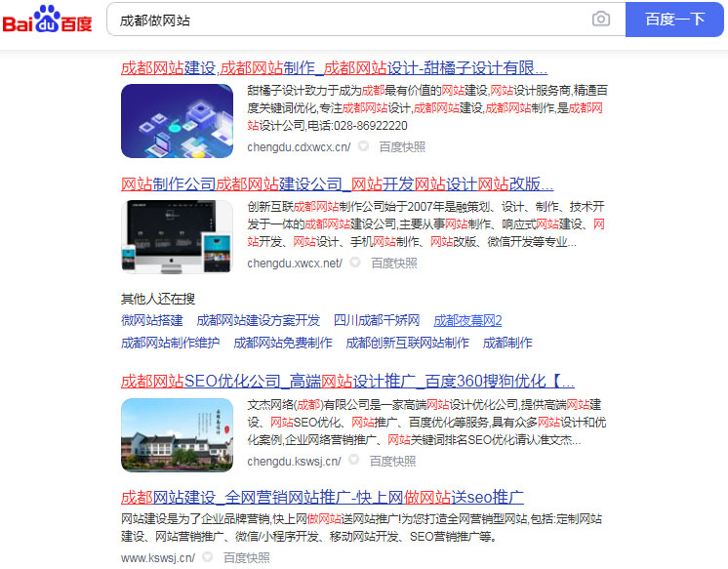Select related search 成都网站建设方案开发
728x569 pixels.
[259, 320]
